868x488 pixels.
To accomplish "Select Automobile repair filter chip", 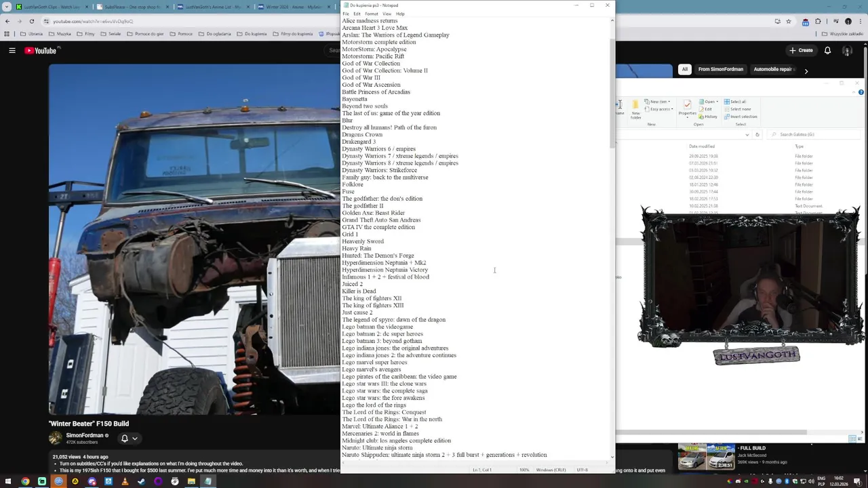I will pos(774,69).
